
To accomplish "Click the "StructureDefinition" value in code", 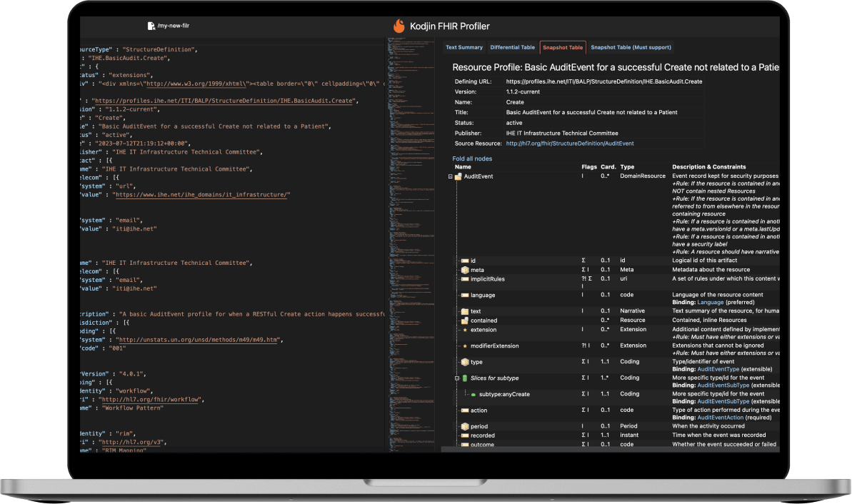I will point(160,49).
